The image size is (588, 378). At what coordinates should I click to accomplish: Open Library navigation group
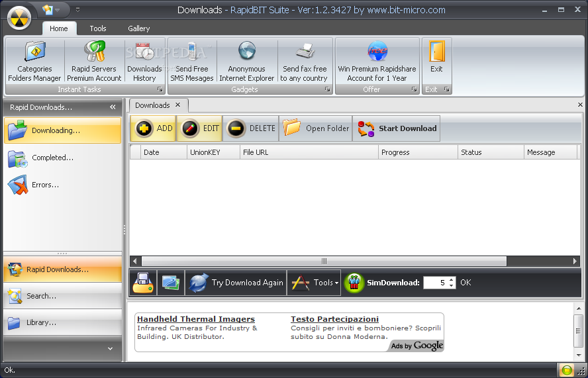click(62, 322)
